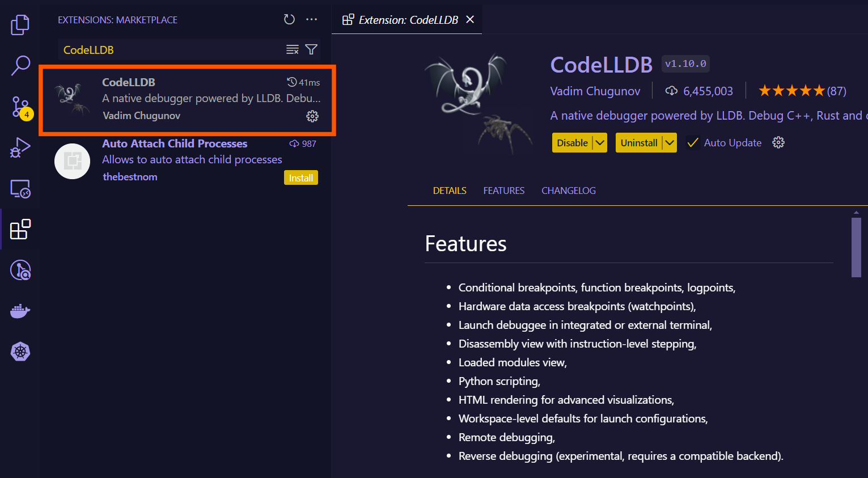Expand the Uninstall button dropdown arrow
This screenshot has height=478, width=868.
670,143
